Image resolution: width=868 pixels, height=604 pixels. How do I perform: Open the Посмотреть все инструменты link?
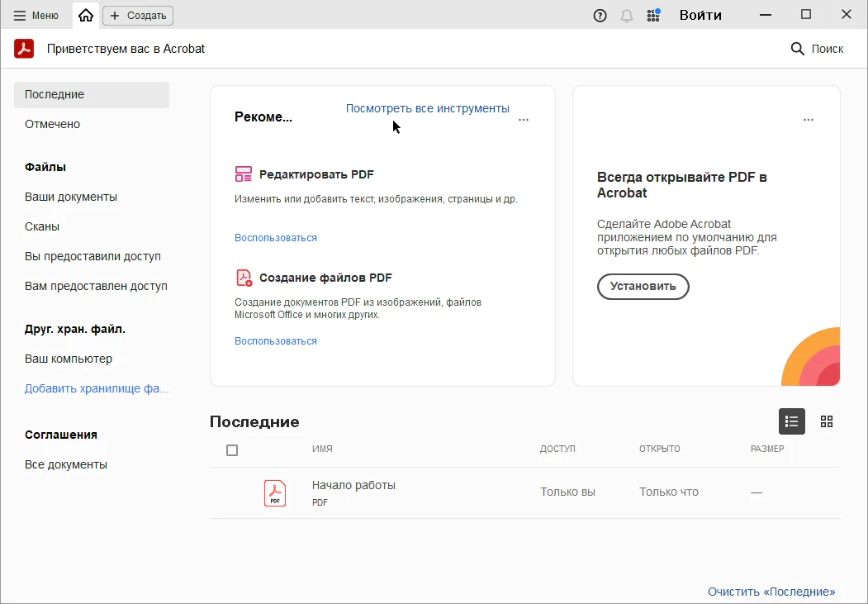(x=427, y=108)
